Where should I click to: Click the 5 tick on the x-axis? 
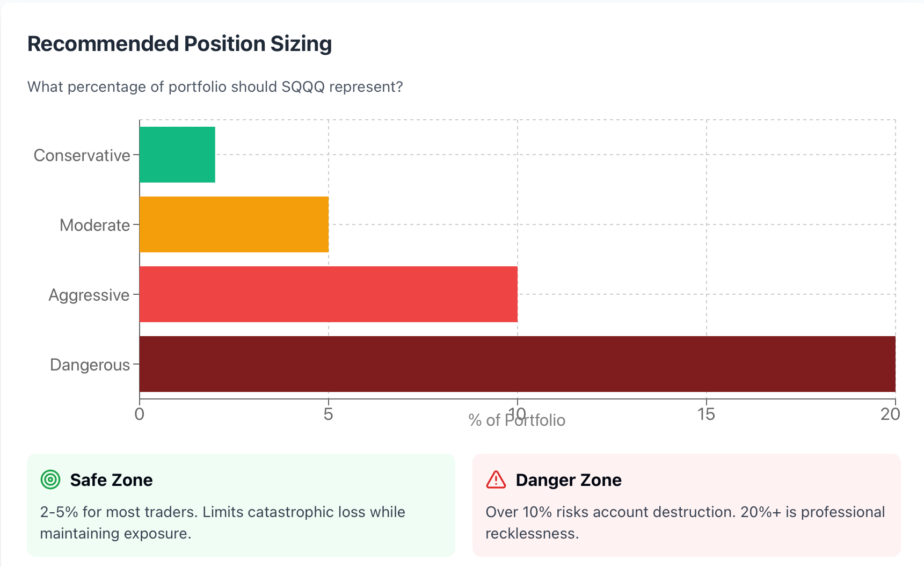tap(328, 414)
